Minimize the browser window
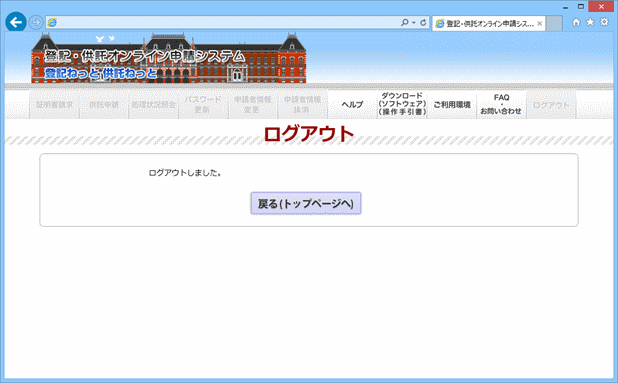The width and height of the screenshot is (618, 383). (565, 7)
